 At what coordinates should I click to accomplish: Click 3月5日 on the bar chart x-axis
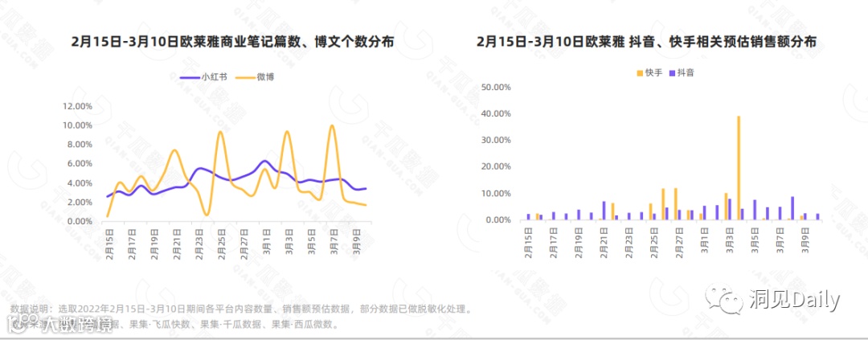tap(755, 240)
